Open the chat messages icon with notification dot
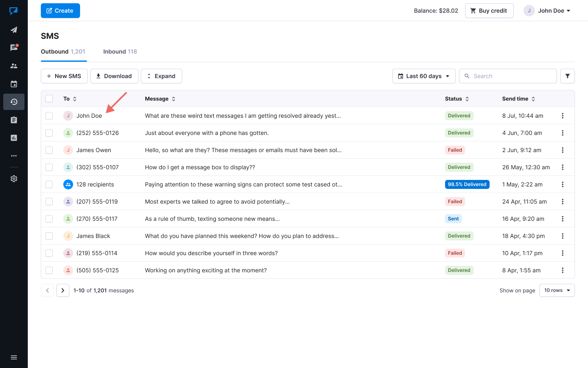 (14, 48)
